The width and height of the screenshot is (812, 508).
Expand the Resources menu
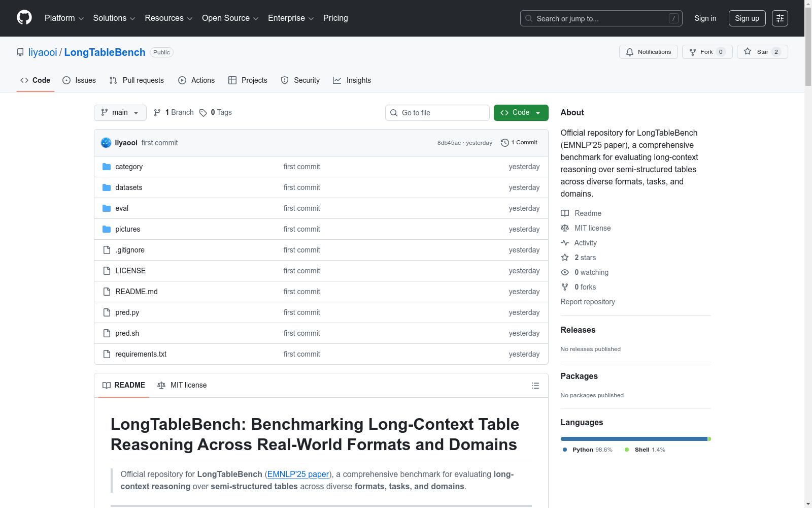pos(168,18)
